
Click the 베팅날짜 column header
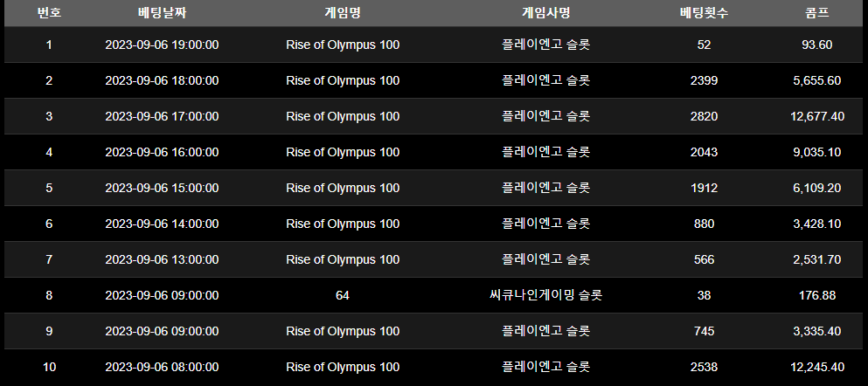click(162, 13)
